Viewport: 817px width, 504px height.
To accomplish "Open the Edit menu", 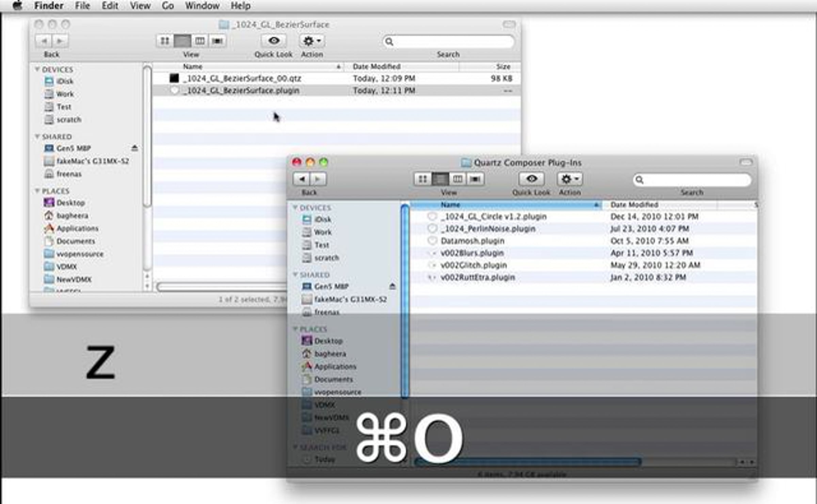I will [x=110, y=6].
